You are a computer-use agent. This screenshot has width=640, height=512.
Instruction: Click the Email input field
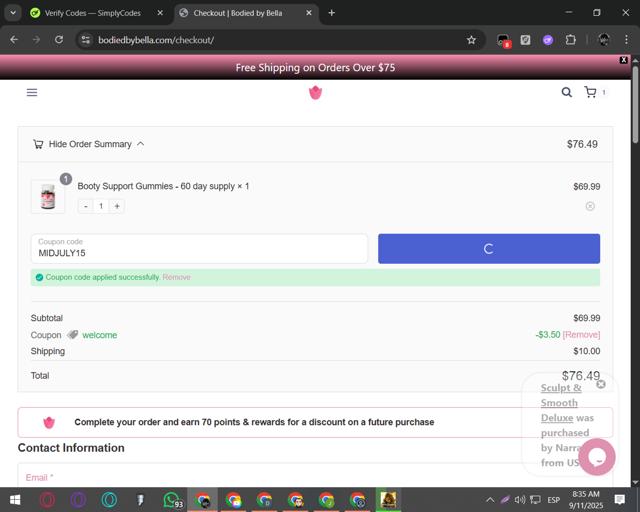pos(315,477)
